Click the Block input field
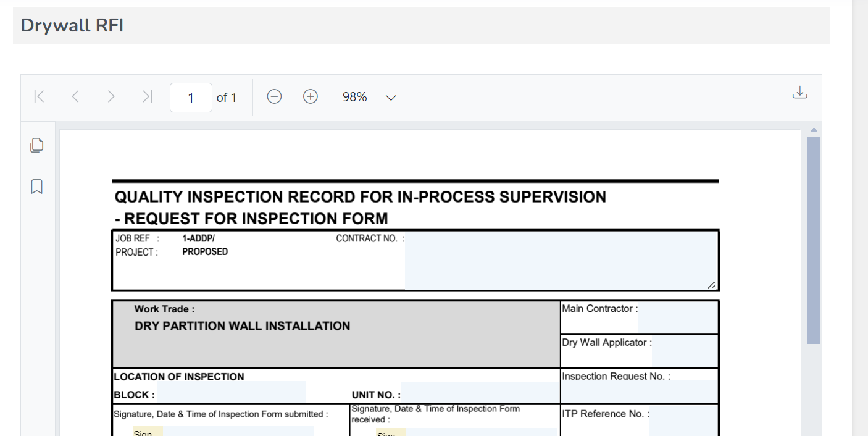The width and height of the screenshot is (868, 436). 231,392
